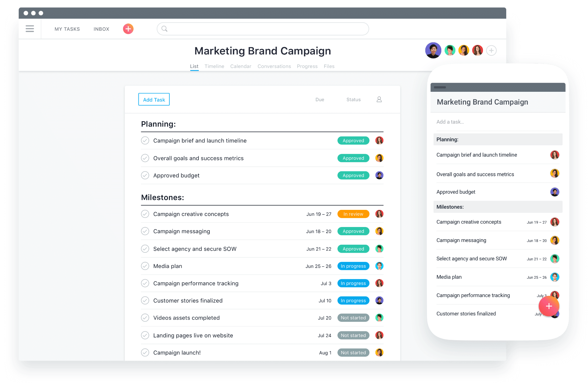Mark Campaign brief and launch timeline complete

145,140
